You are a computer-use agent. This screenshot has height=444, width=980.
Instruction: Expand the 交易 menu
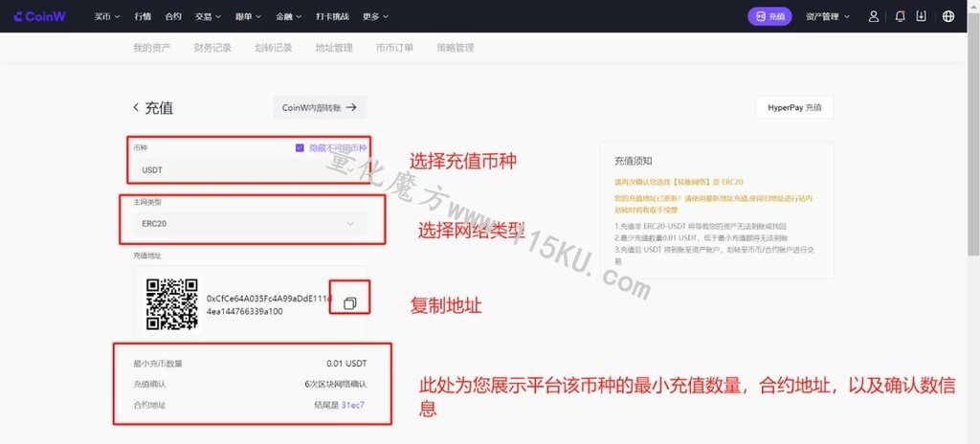[x=208, y=16]
